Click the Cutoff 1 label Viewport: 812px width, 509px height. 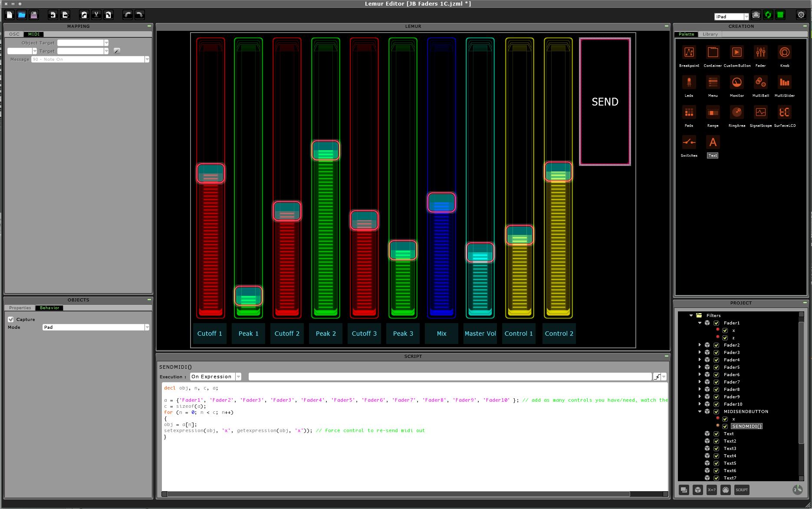(x=210, y=334)
